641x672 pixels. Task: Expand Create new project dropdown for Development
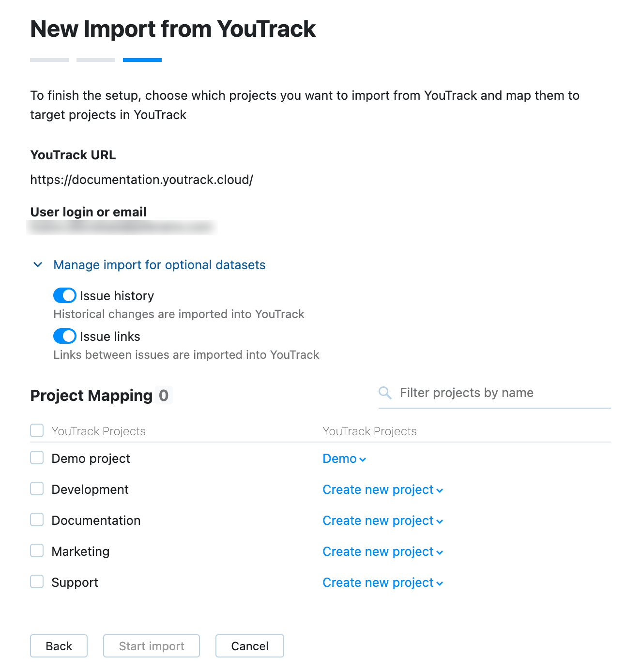tap(382, 489)
